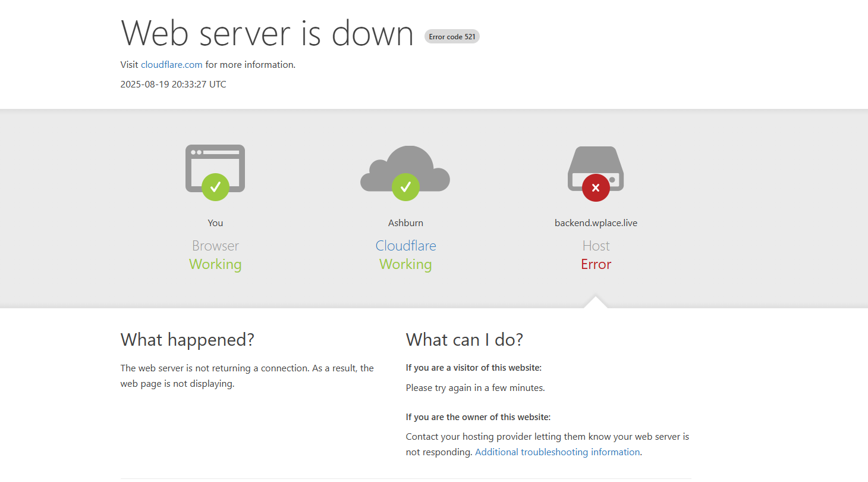Open the Additional troubleshooting information link

coord(557,452)
